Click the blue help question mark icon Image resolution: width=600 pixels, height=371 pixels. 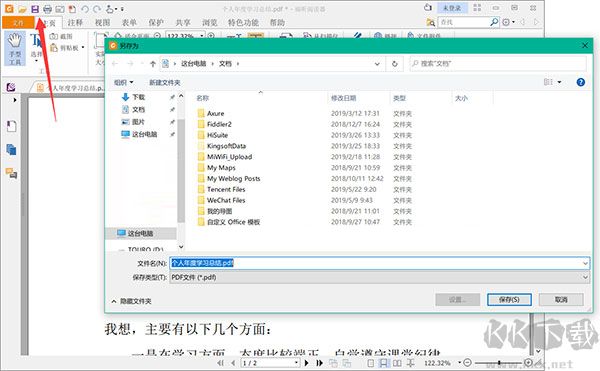[580, 82]
